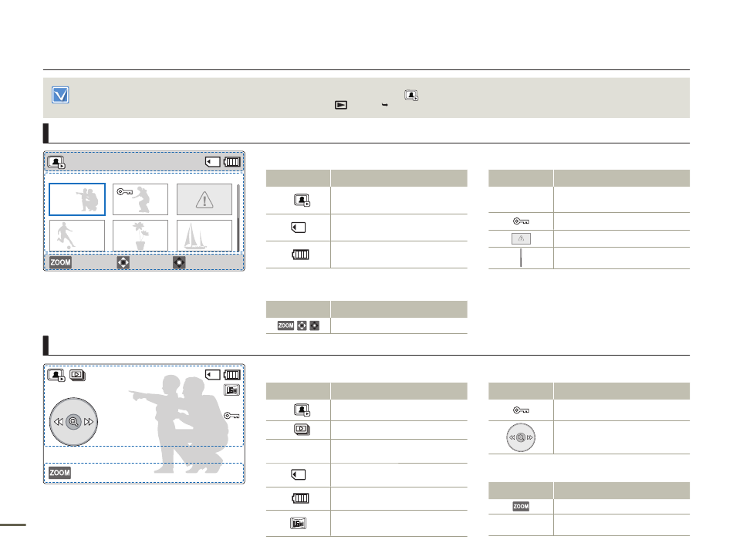Click slide show icon in lower indicator table
This screenshot has width=733, height=560.
pos(302,429)
